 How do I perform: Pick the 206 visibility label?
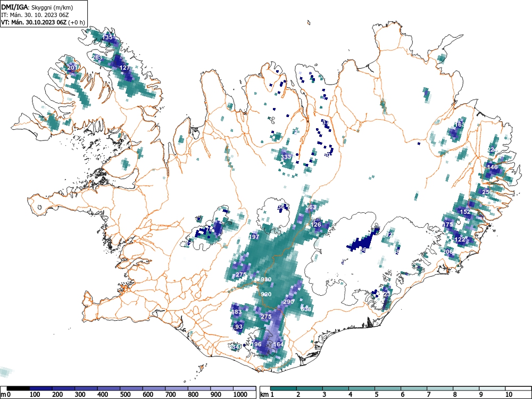point(448,252)
